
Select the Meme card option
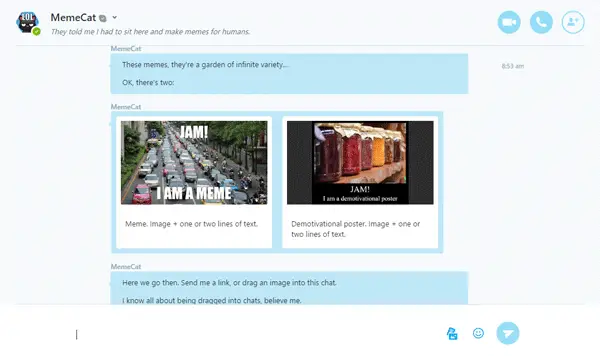pos(194,182)
